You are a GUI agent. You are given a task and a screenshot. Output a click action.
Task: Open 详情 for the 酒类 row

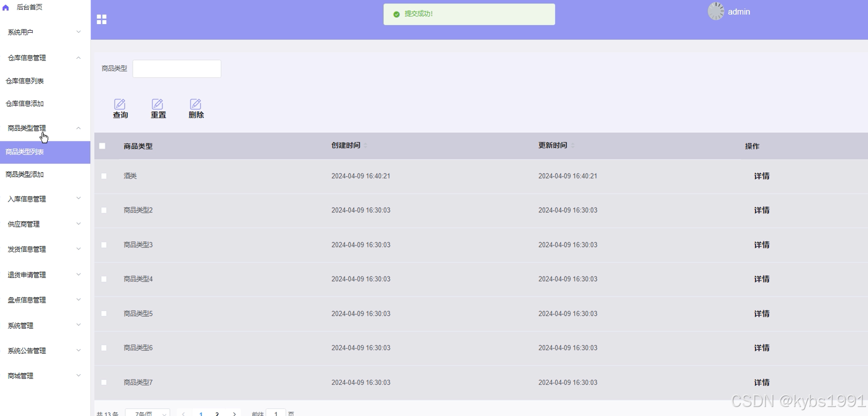[x=762, y=176]
